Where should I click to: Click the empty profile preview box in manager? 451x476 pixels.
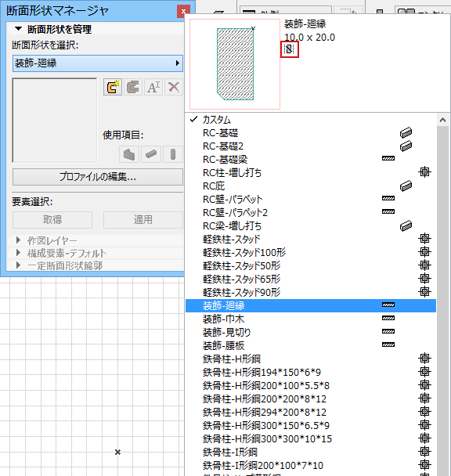coord(55,121)
